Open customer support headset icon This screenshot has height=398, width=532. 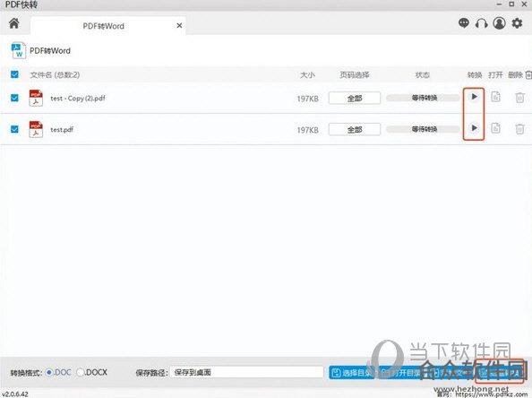tap(482, 23)
